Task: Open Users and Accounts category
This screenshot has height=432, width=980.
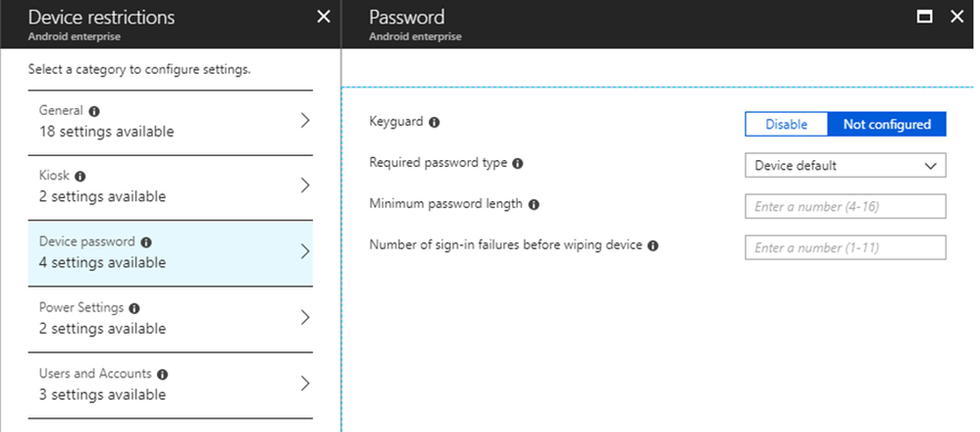Action: coord(157,384)
